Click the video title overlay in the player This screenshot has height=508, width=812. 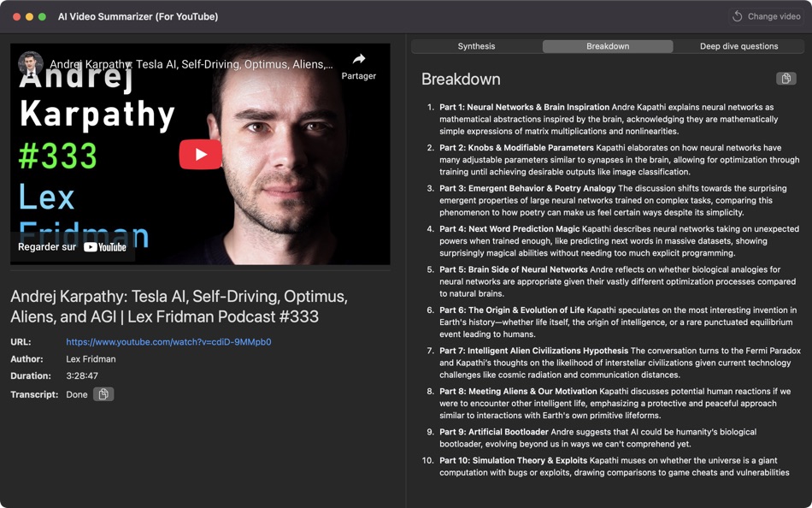pyautogui.click(x=191, y=64)
